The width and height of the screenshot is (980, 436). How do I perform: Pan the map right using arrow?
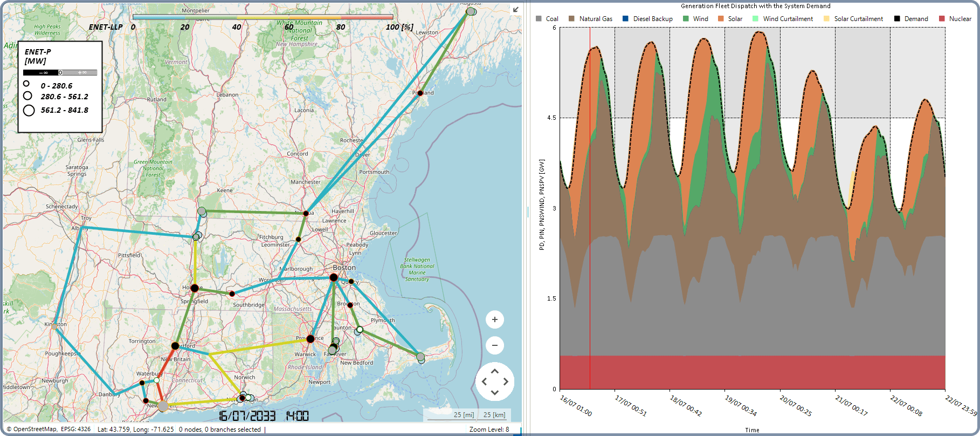pos(506,382)
